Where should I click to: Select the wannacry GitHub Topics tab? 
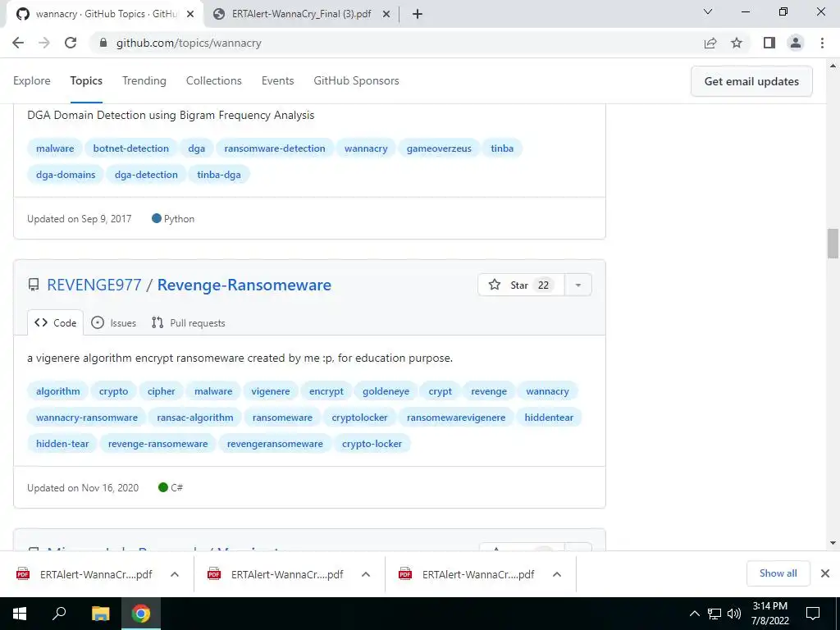click(x=106, y=15)
